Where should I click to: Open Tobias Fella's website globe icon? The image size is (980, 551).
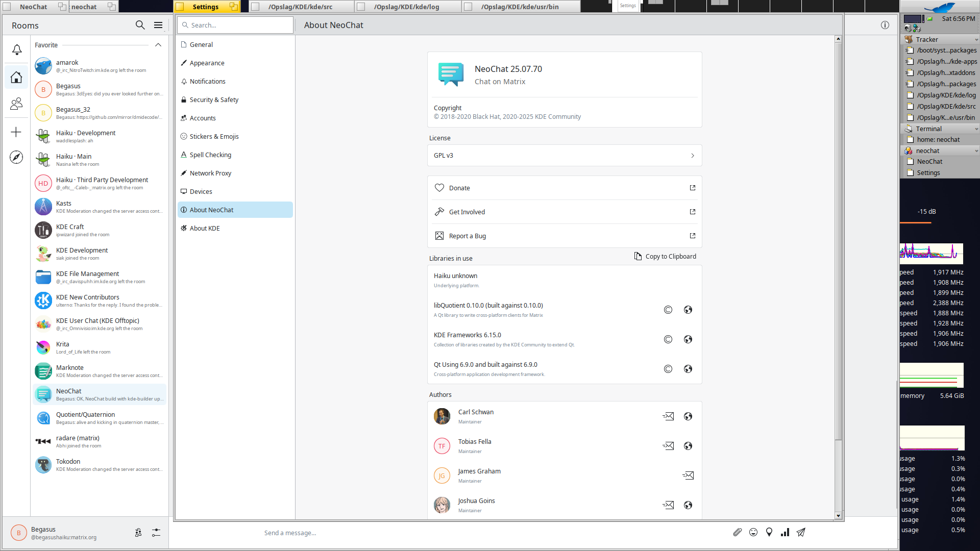point(688,446)
